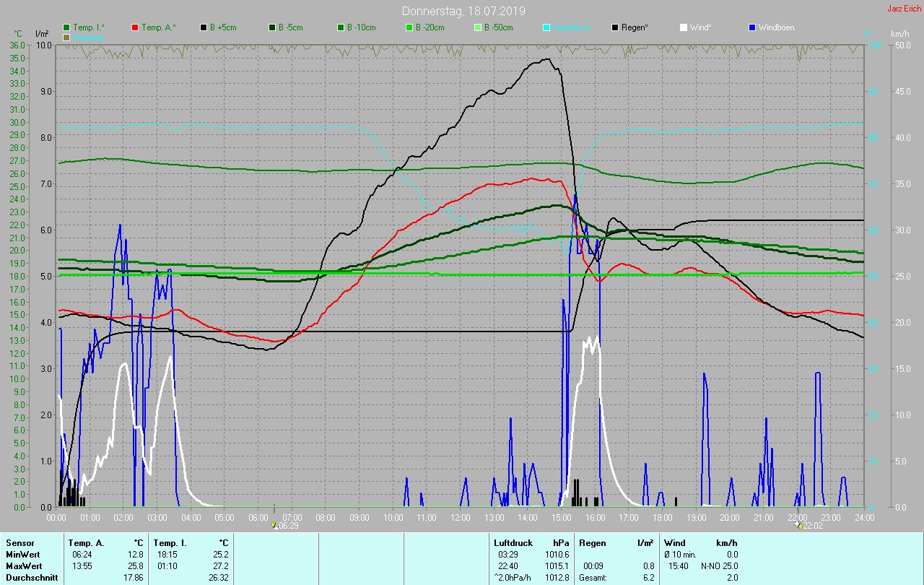Click the 'Durchschnitt' row label
Viewport: 924px width, 585px height.
(30, 578)
